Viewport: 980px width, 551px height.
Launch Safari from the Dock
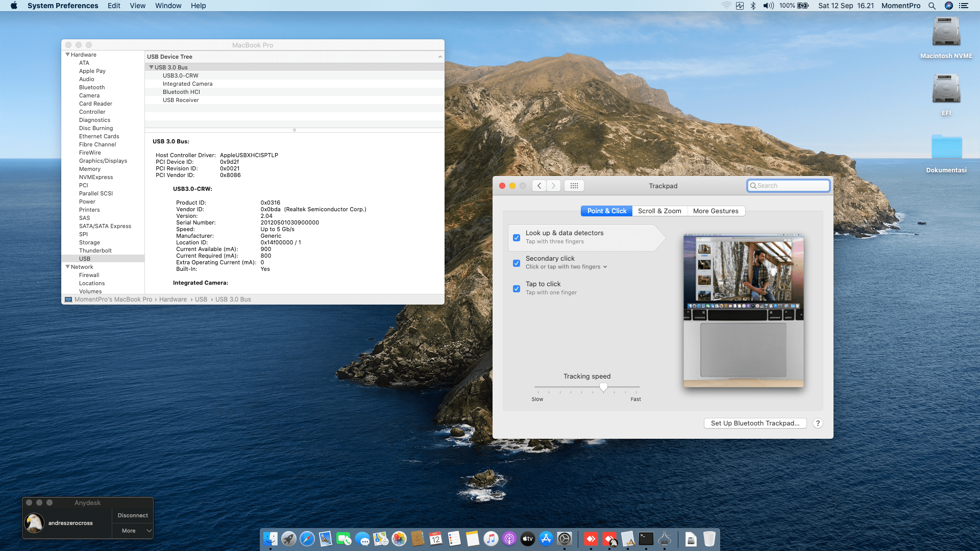click(x=307, y=539)
